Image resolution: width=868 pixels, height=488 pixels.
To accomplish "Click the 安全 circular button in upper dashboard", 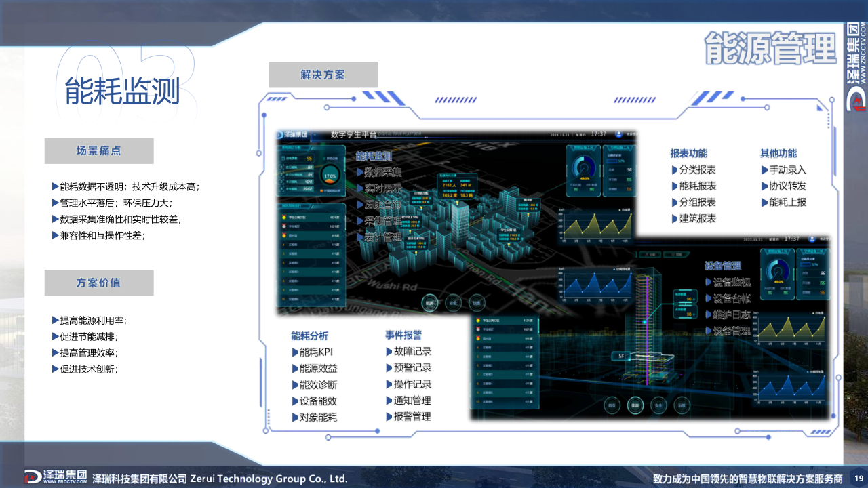I will click(453, 304).
